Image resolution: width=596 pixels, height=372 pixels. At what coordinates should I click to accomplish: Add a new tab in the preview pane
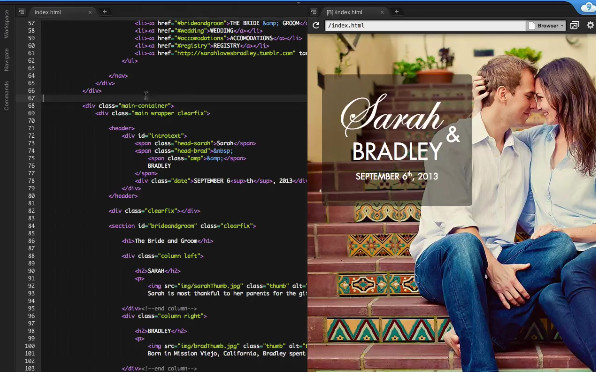pyautogui.click(x=396, y=12)
